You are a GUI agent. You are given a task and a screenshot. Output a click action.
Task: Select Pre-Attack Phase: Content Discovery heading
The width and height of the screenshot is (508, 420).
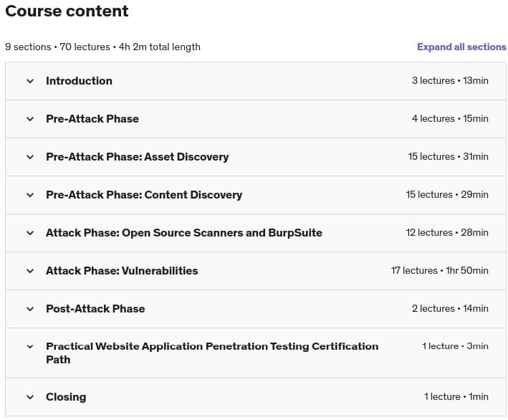144,195
